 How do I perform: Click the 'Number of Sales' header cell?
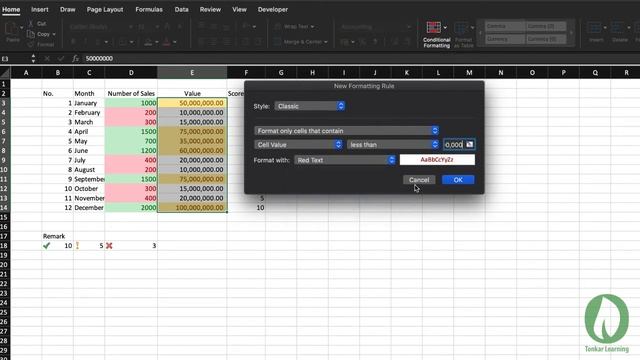131,93
